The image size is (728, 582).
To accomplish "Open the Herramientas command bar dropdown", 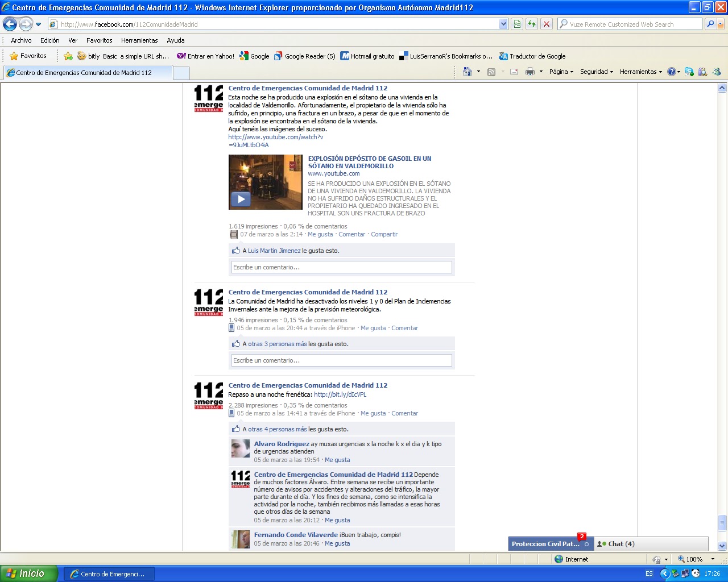I will tap(641, 72).
